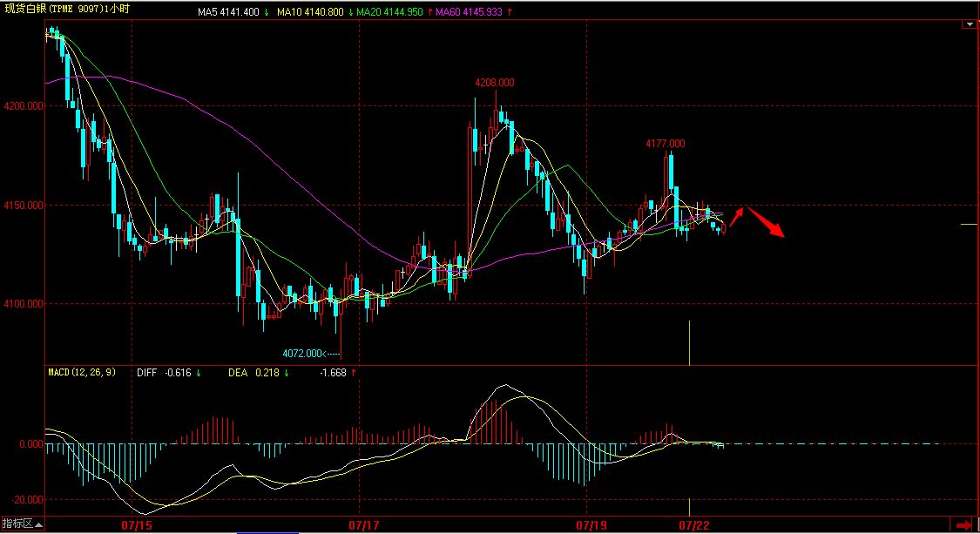This screenshot has width=980, height=534.
Task: Click the 07/22 date marker
Action: coord(694,525)
